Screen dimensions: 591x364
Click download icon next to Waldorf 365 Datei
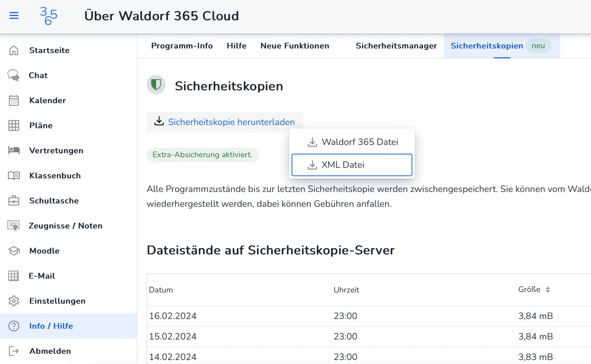click(312, 142)
